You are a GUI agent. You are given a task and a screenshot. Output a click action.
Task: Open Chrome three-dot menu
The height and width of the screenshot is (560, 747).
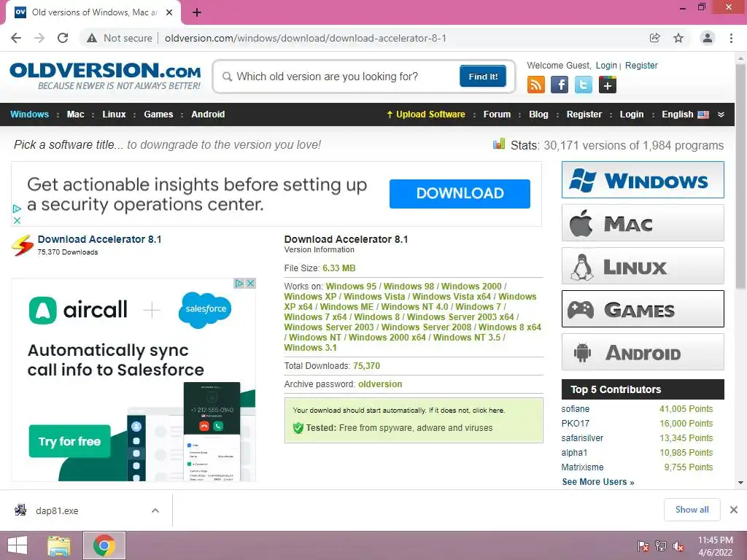(x=731, y=38)
